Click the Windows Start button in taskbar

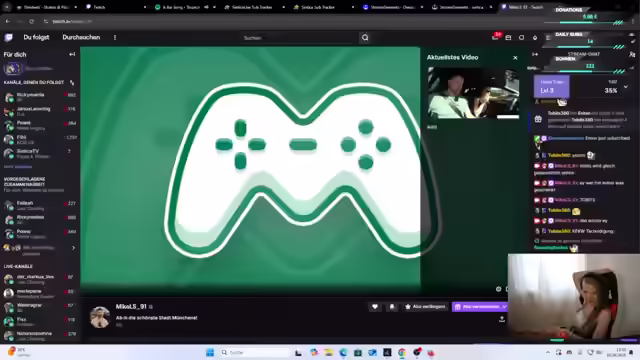pyautogui.click(x=210, y=353)
